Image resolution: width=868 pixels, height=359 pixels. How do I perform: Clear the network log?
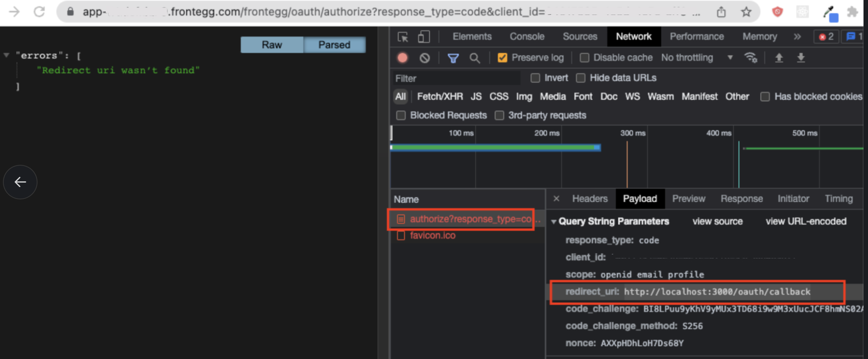point(424,58)
